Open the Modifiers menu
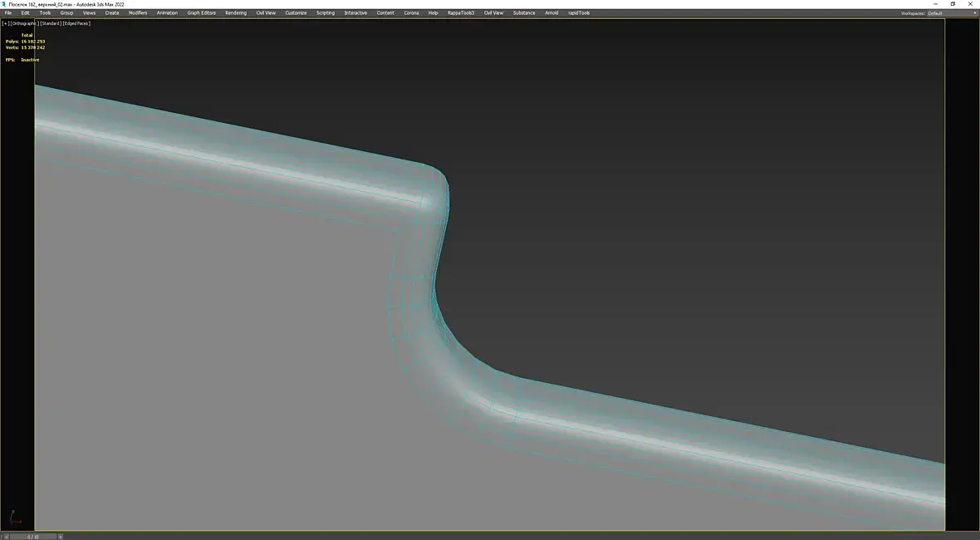Image resolution: width=980 pixels, height=540 pixels. click(x=138, y=12)
